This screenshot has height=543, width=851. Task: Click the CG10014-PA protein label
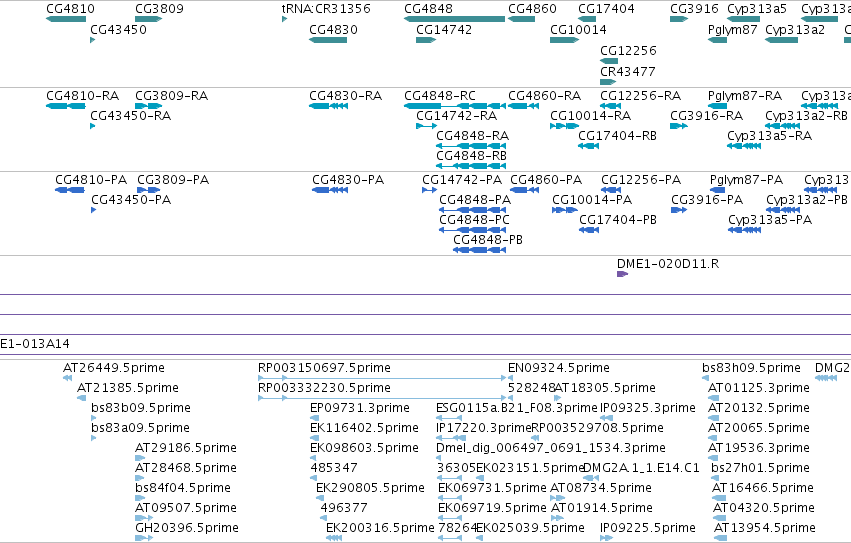(592, 200)
